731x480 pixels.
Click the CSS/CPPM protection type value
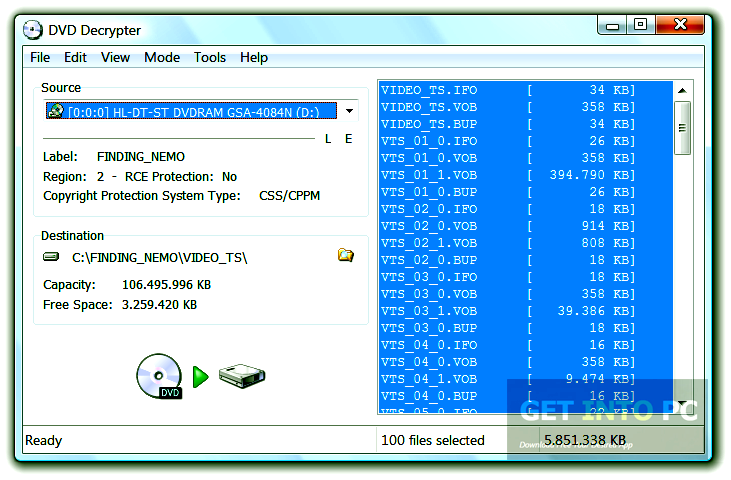click(x=290, y=196)
